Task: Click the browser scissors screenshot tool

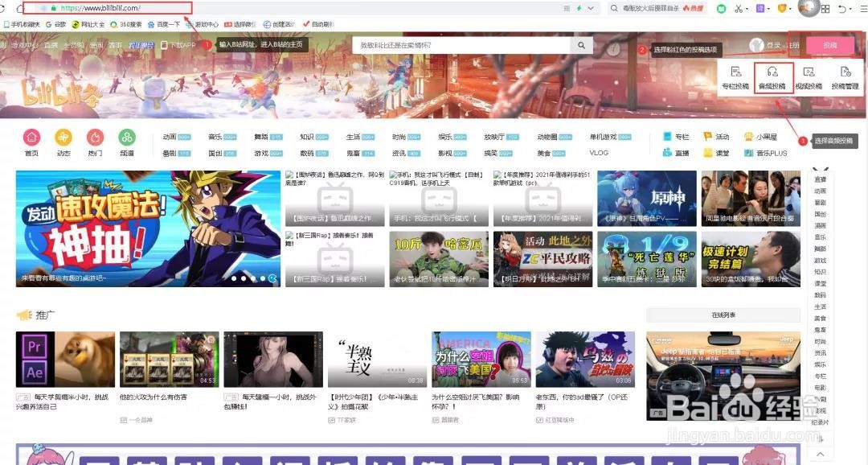Action: click(x=739, y=8)
